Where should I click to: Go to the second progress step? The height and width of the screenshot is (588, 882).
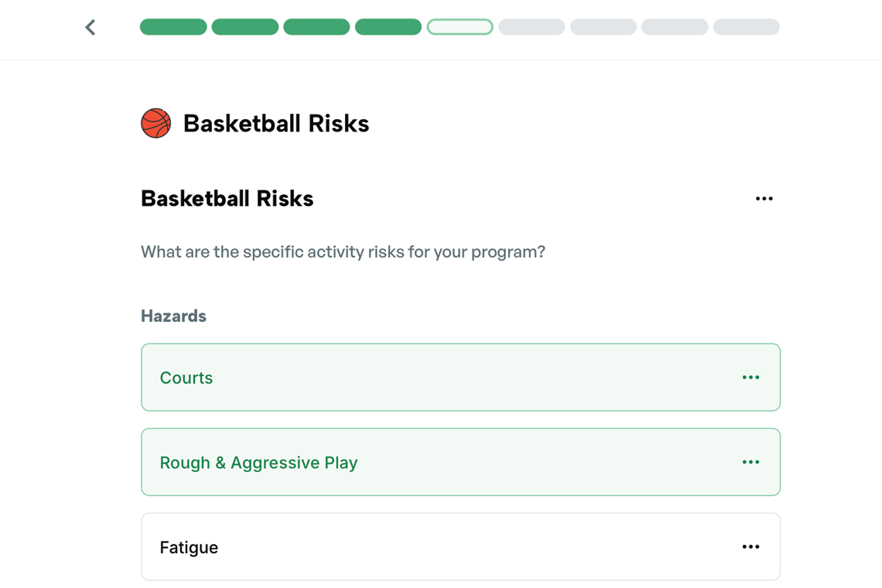245,27
